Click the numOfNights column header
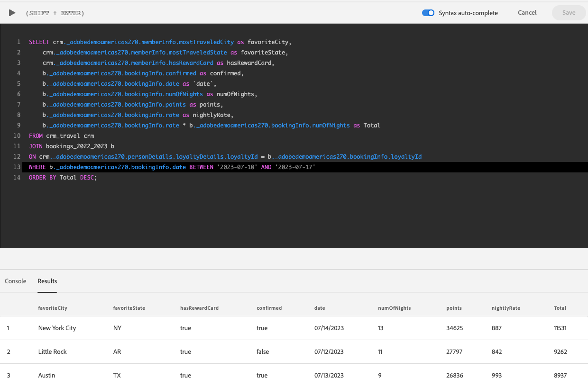The width and height of the screenshot is (588, 387). pos(394,308)
